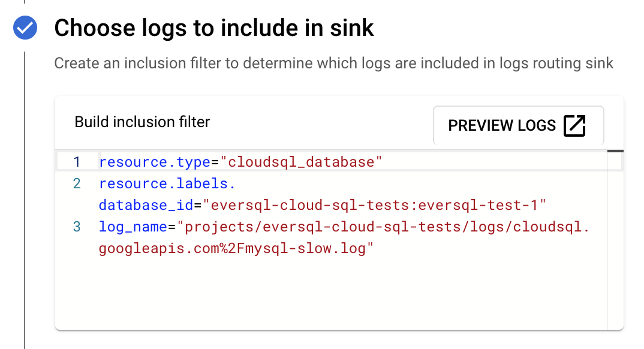Click line number 2 in the editor gutter
Viewport: 644px width, 349px height.
(77, 183)
